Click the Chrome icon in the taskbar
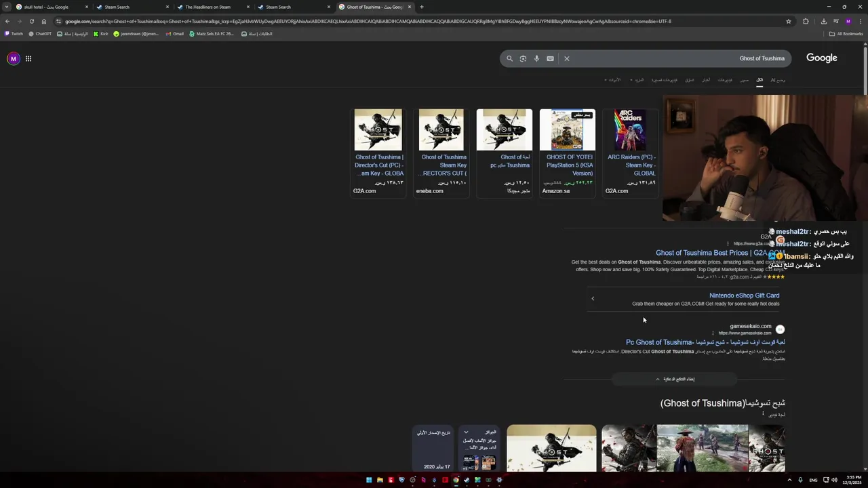Image resolution: width=868 pixels, height=488 pixels. click(x=456, y=480)
